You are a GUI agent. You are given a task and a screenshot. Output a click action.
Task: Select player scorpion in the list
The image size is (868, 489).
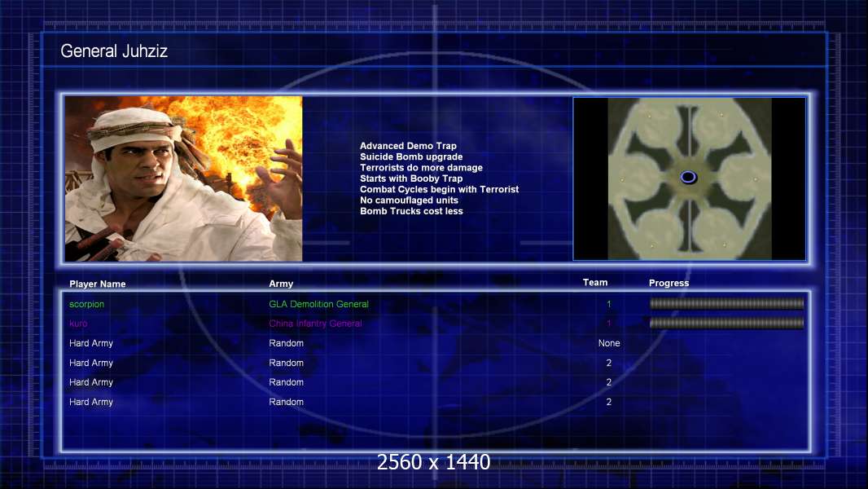click(87, 305)
